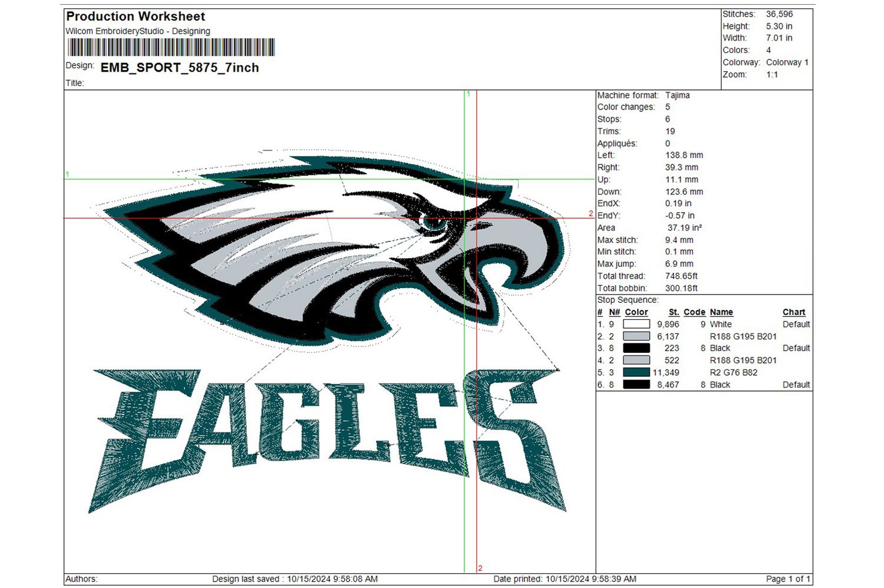Click the black swatch with 8,467 stitches
Image resolution: width=884 pixels, height=588 pixels.
pos(636,385)
